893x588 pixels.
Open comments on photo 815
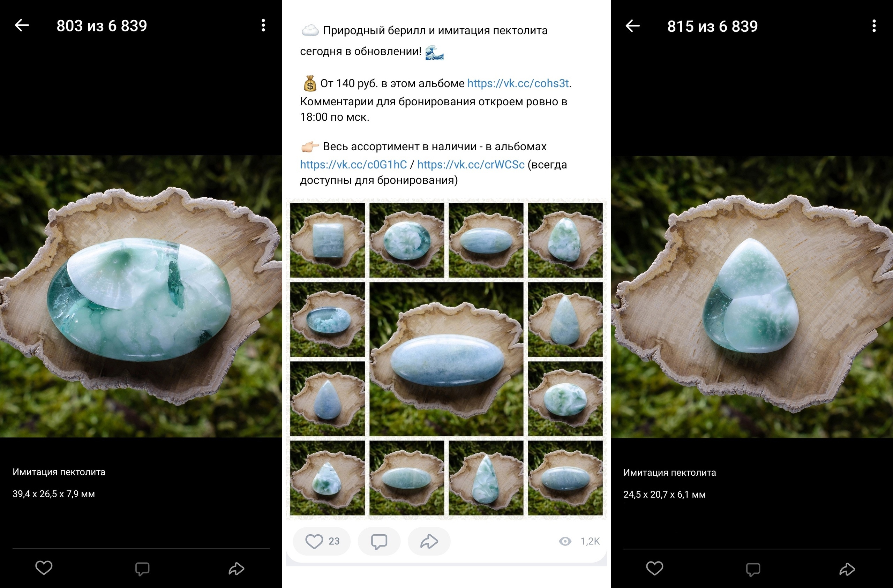(x=753, y=569)
